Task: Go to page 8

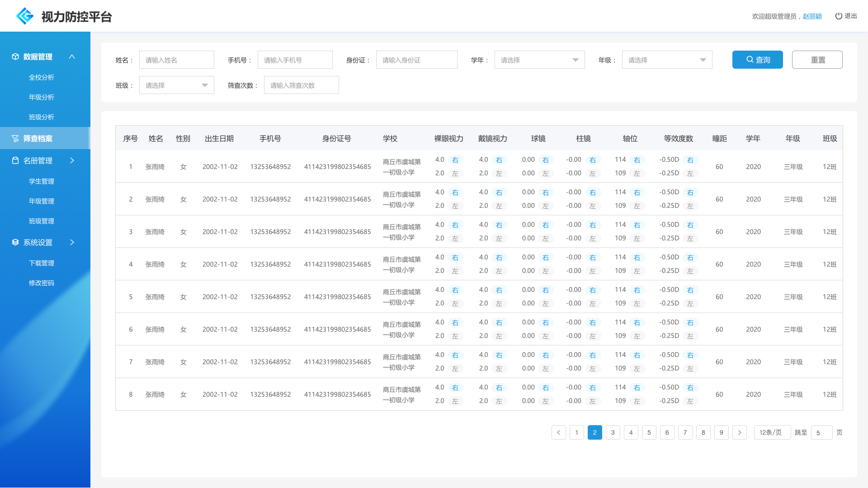Action: click(703, 432)
